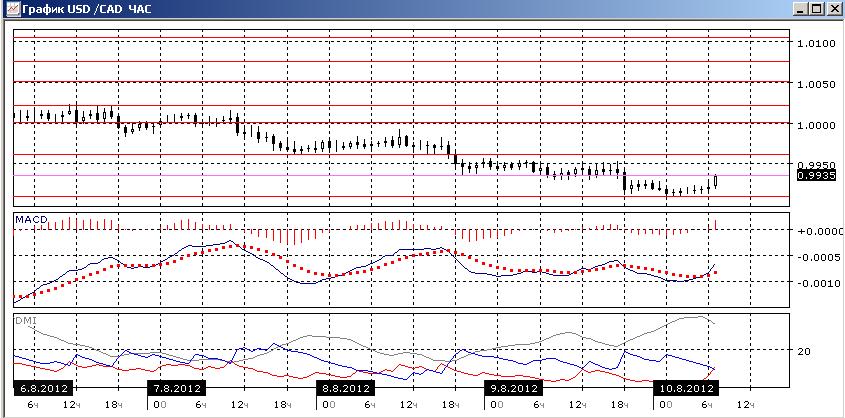Click the last candlestick on the price chart
Image resolution: width=845 pixels, height=418 pixels.
point(716,182)
